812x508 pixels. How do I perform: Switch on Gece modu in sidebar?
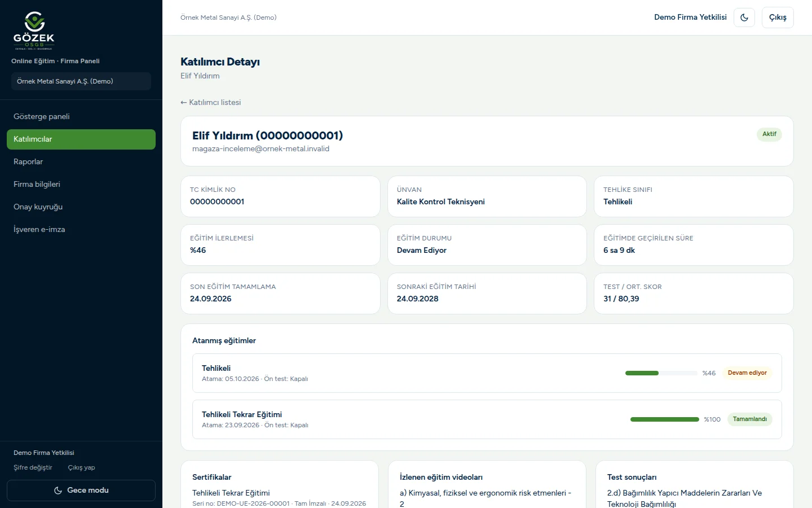point(81,491)
